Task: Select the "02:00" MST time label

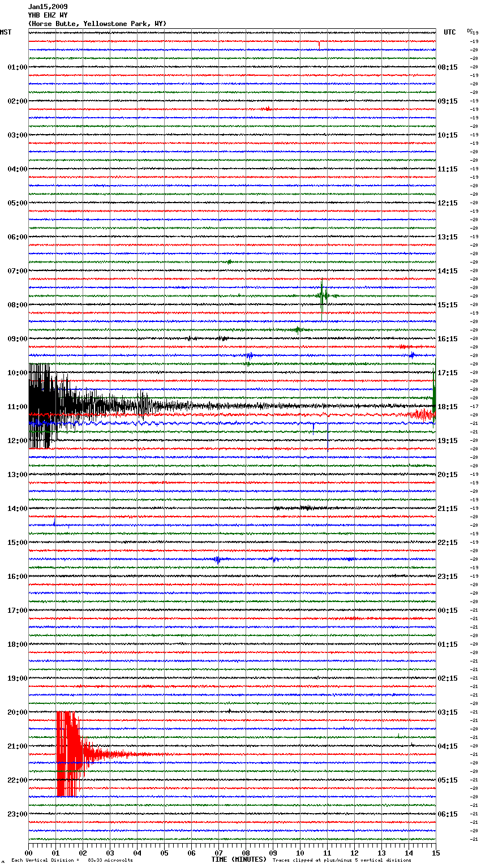Action: click(x=18, y=101)
